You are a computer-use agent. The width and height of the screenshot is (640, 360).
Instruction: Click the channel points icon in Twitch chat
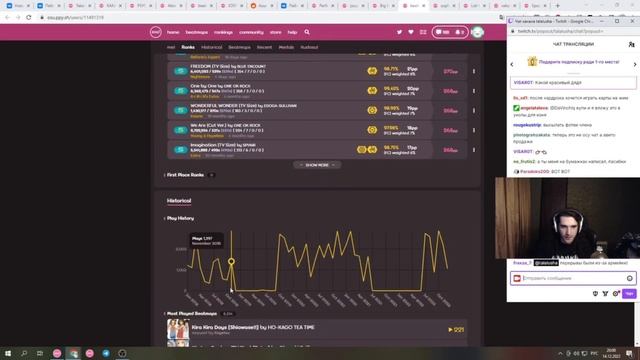605,293
